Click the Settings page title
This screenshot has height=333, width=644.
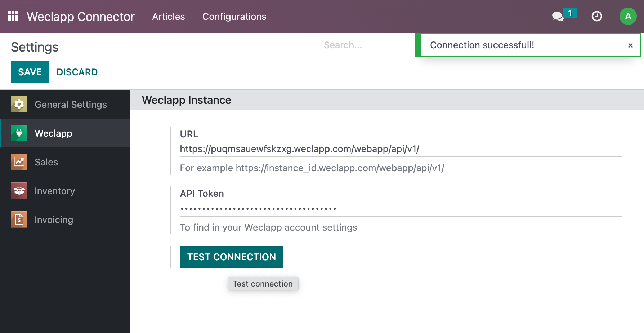click(35, 47)
